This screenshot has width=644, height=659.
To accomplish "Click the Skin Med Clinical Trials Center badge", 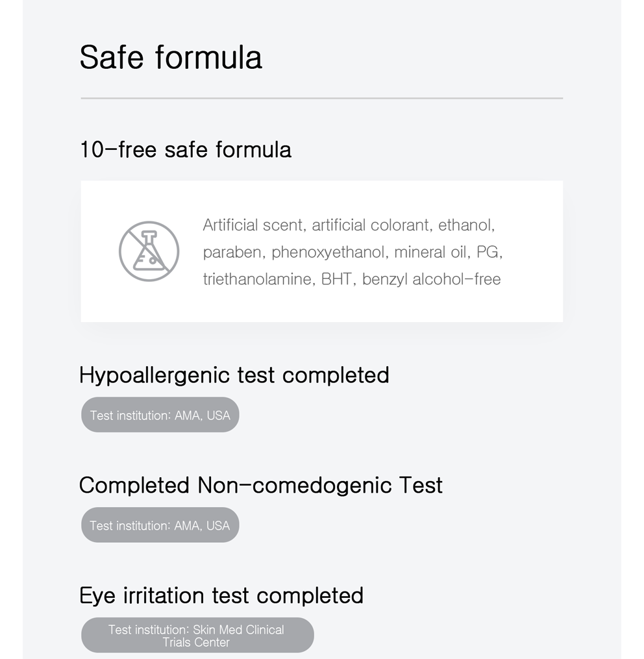I will (197, 635).
